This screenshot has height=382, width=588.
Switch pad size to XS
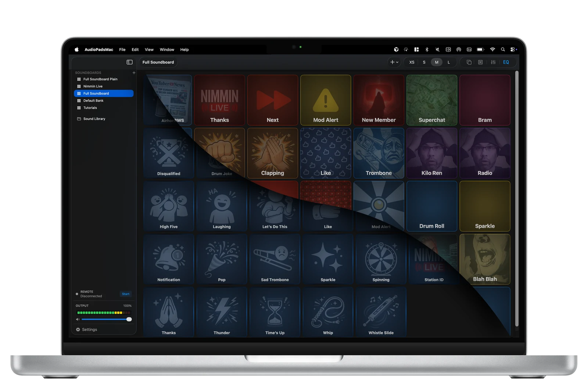(412, 62)
